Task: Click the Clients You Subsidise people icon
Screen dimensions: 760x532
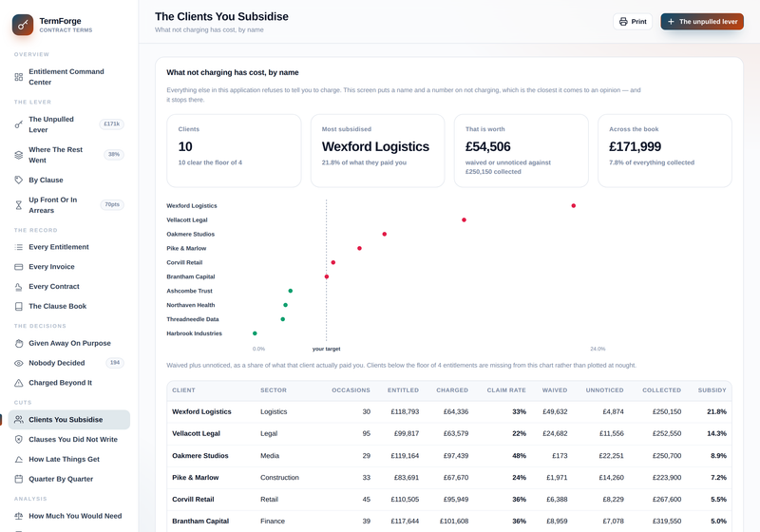Action: (18, 420)
